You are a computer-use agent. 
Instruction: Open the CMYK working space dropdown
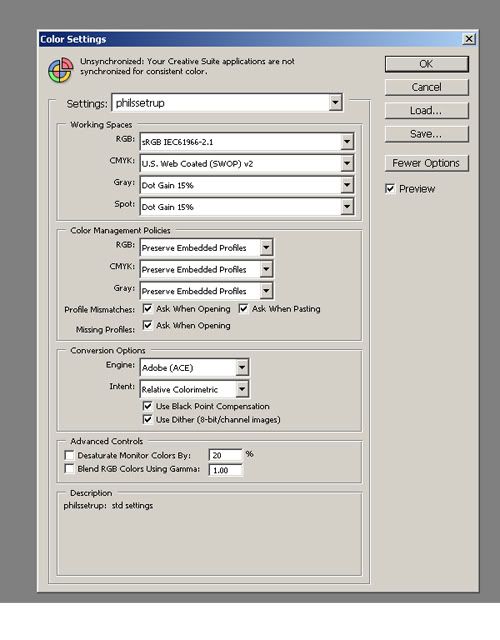coord(247,164)
